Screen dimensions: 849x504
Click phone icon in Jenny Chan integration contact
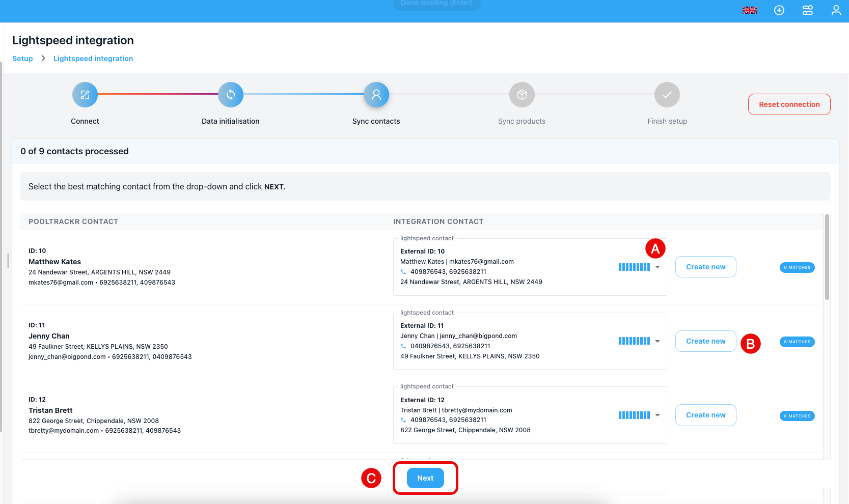point(403,346)
